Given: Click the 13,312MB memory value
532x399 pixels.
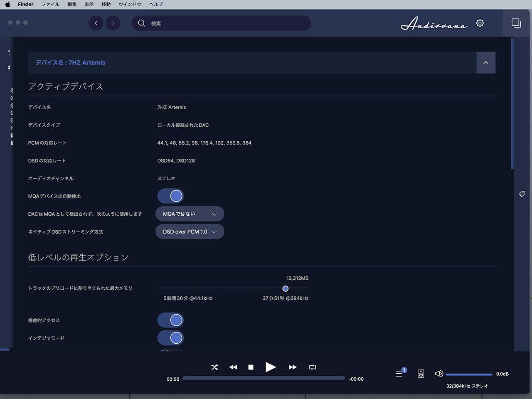Looking at the screenshot, I should point(298,278).
